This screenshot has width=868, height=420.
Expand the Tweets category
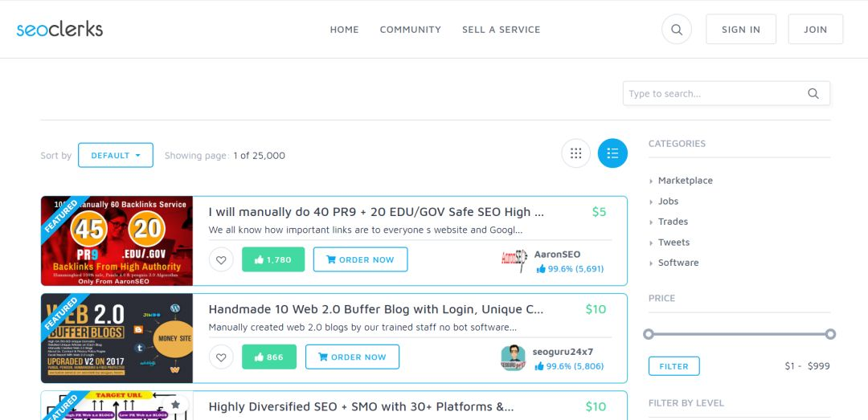pyautogui.click(x=674, y=242)
